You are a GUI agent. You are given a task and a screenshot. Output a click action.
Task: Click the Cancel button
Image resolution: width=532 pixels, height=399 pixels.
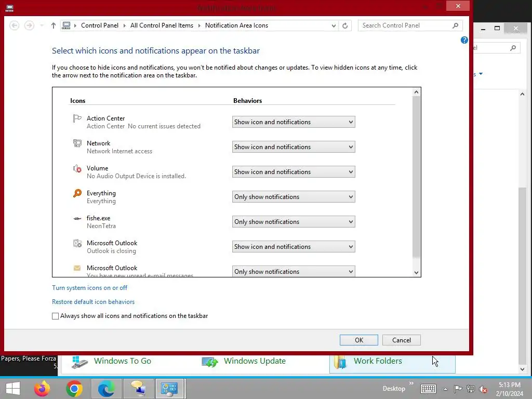tap(402, 340)
